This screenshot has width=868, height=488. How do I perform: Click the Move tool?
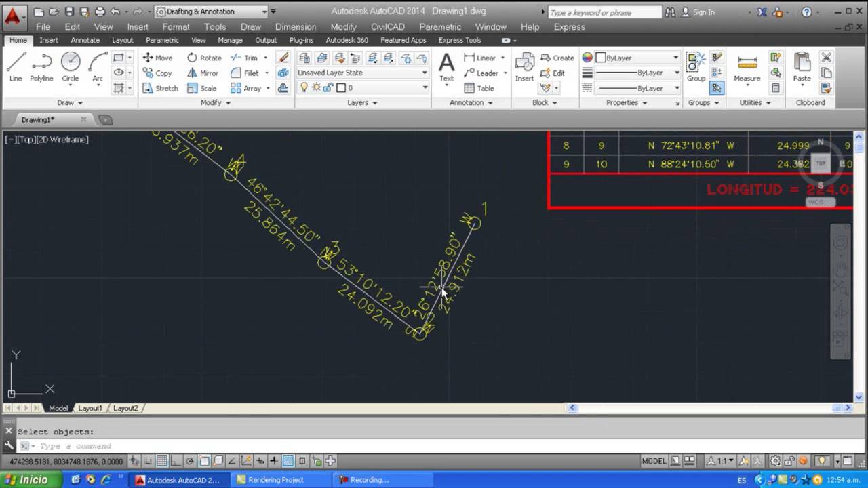click(157, 58)
